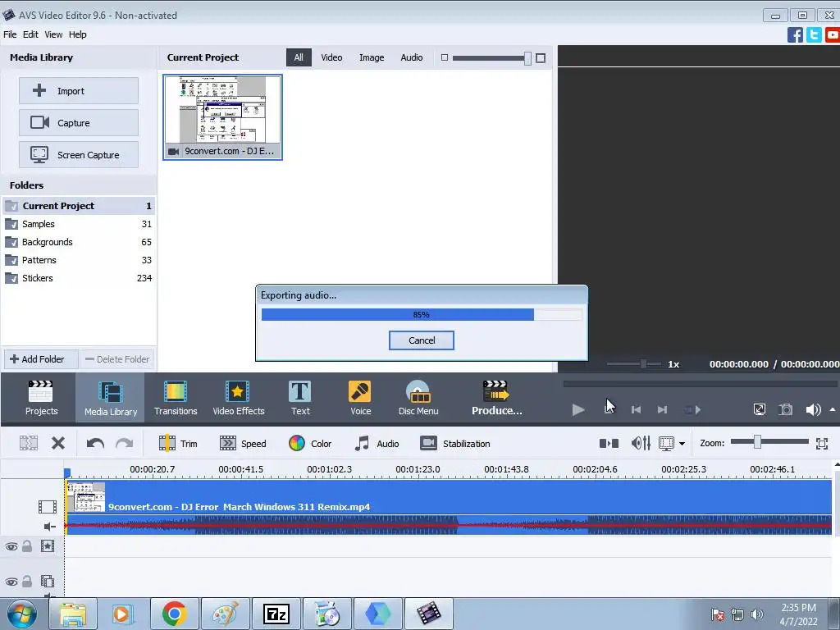Play the preview video
The image size is (840, 630).
tap(578, 410)
